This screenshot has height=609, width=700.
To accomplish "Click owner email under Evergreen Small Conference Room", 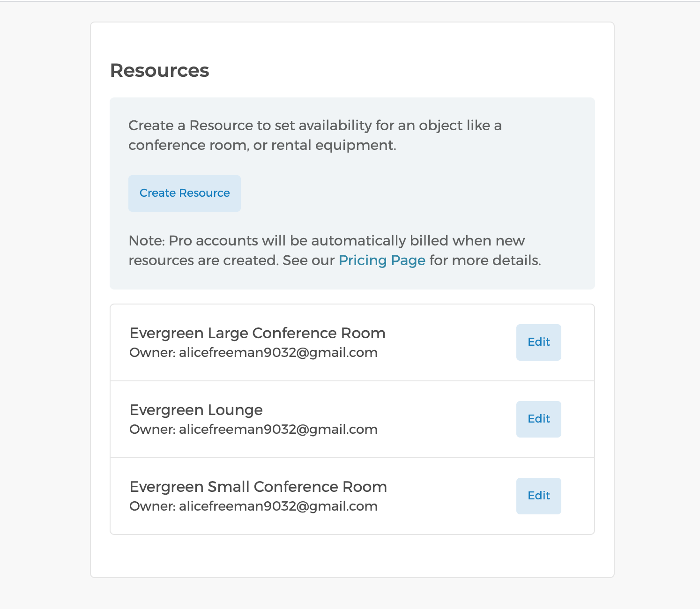I will (x=278, y=506).
